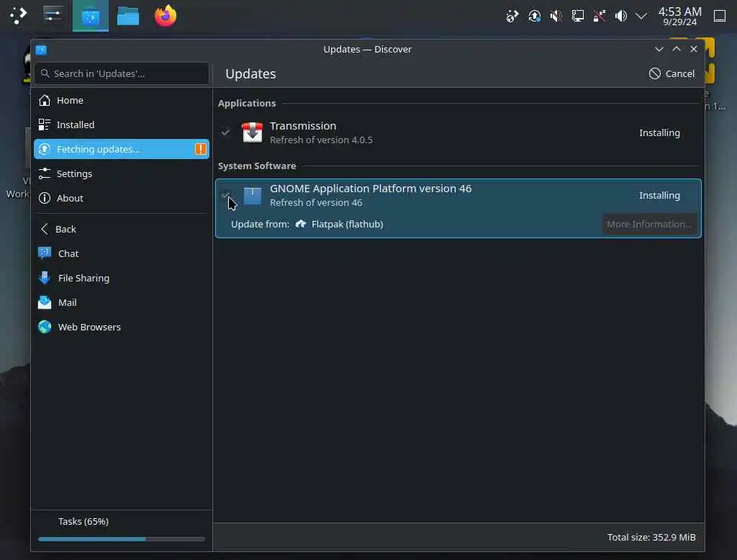
Task: Click the About info icon
Action: click(x=45, y=198)
